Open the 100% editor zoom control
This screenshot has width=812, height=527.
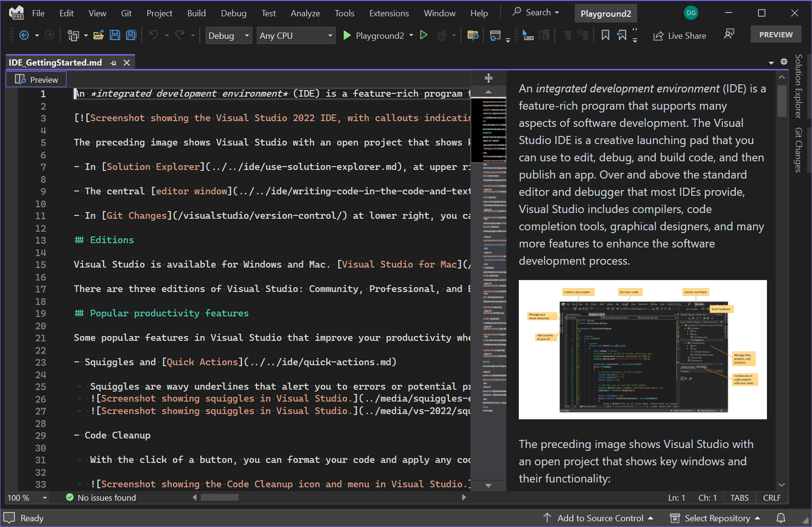[25, 498]
